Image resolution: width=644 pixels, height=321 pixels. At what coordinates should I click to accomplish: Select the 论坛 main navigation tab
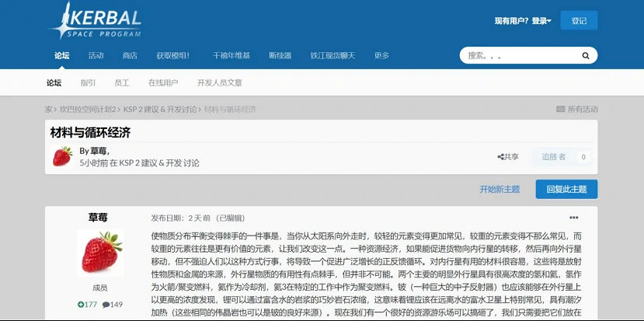[61, 55]
